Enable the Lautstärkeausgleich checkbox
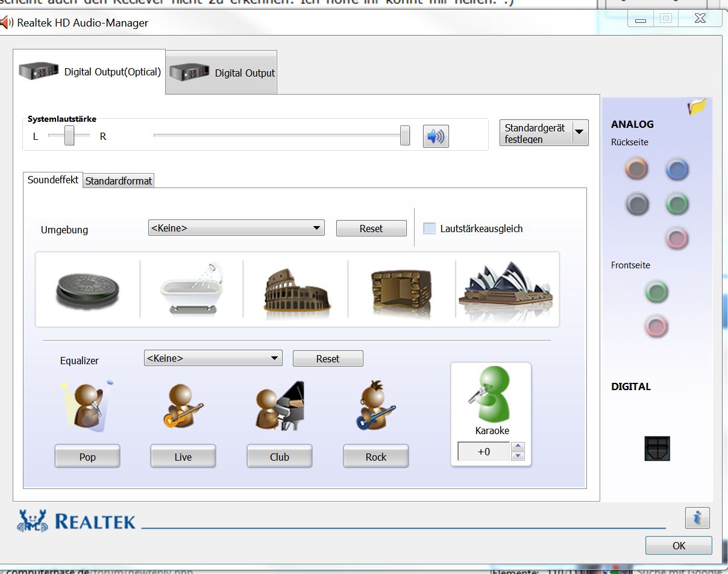 429,229
